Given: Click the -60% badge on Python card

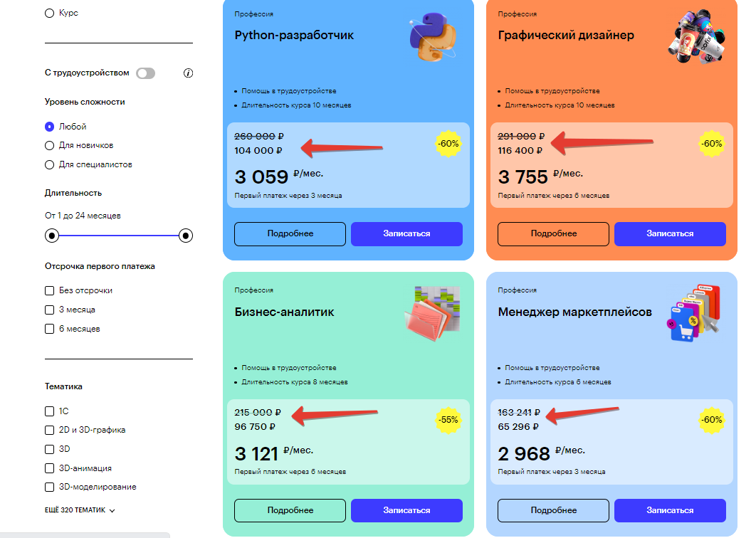Looking at the screenshot, I should coord(448,144).
